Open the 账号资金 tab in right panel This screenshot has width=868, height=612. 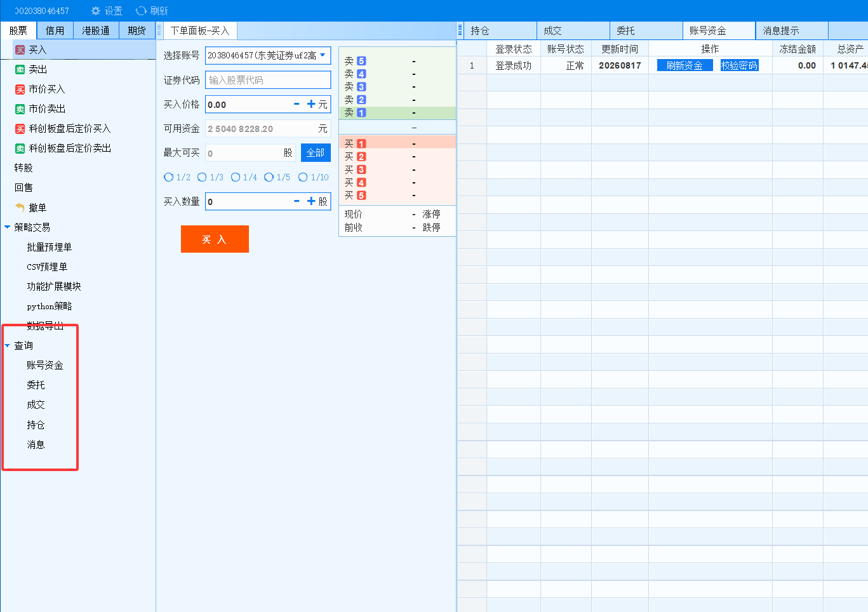(719, 30)
